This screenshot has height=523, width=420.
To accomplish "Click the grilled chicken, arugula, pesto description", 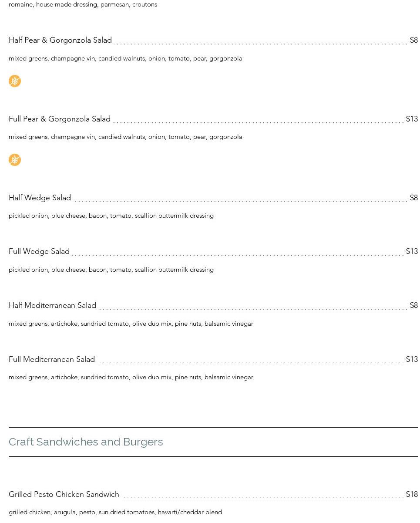I will tap(115, 512).
